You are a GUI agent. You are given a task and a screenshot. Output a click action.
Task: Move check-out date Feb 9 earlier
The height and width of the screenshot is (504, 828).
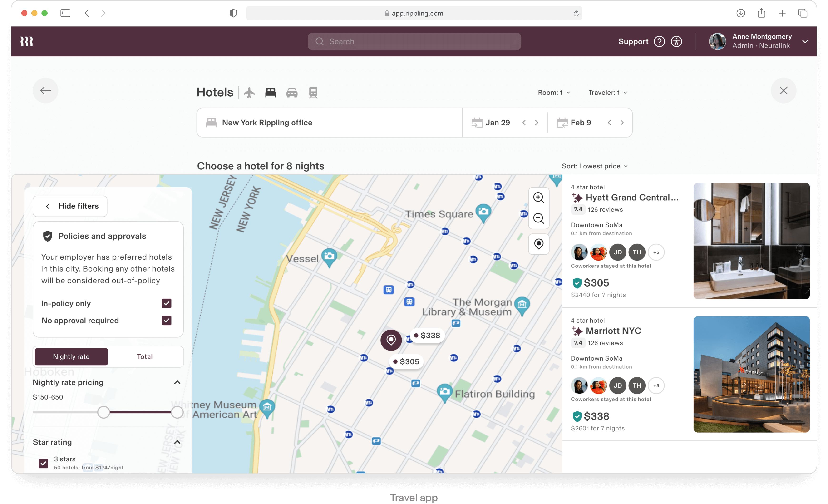[609, 123]
